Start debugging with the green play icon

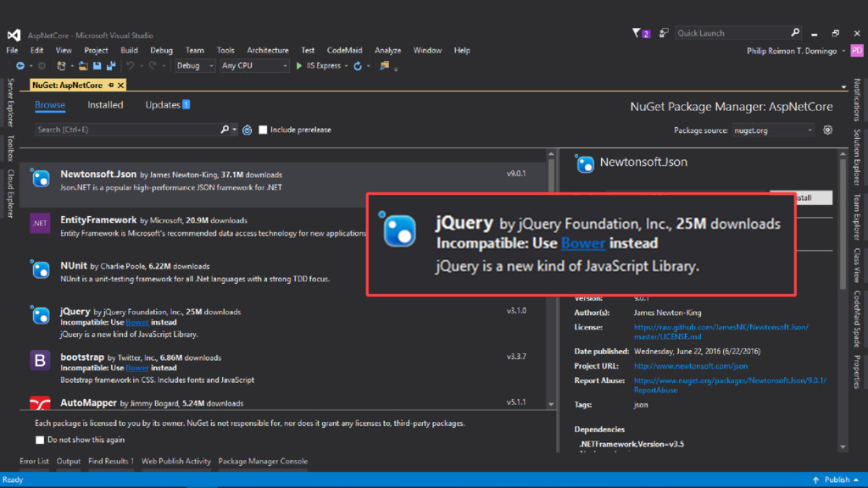click(x=299, y=66)
